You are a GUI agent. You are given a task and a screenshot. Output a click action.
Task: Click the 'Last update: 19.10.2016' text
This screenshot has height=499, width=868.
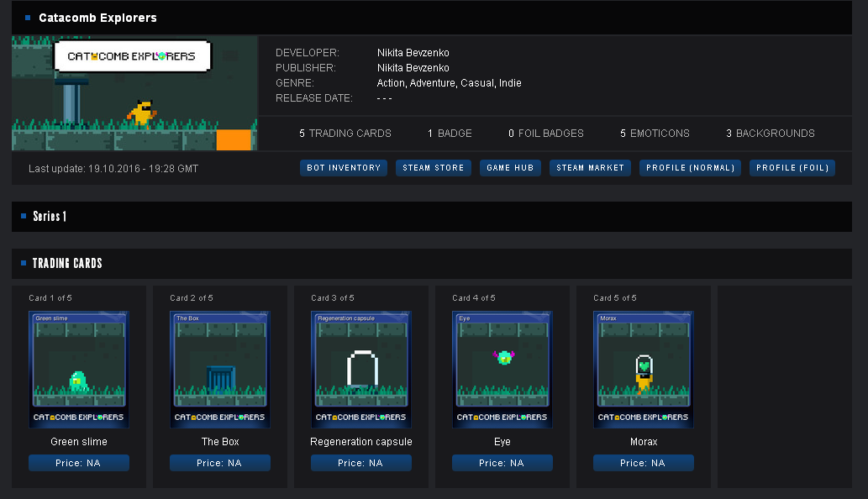click(x=113, y=169)
